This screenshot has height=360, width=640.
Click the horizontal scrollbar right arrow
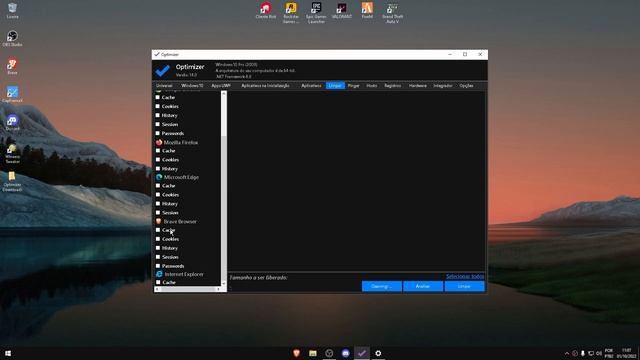tap(218, 289)
